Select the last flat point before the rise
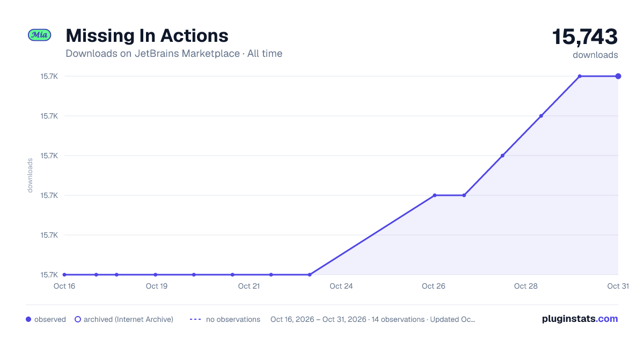The height and width of the screenshot is (338, 644). tap(310, 275)
